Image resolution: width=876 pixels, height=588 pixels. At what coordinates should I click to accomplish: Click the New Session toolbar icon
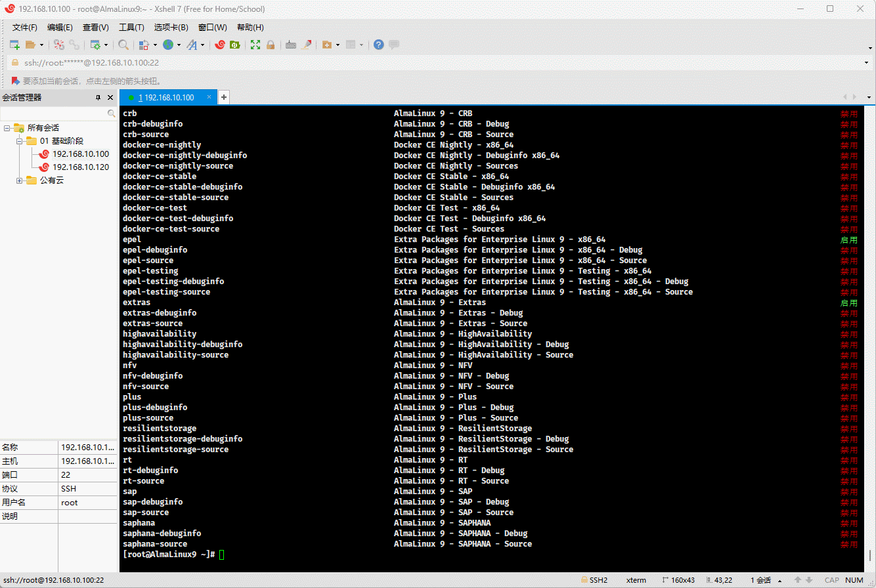(x=14, y=45)
